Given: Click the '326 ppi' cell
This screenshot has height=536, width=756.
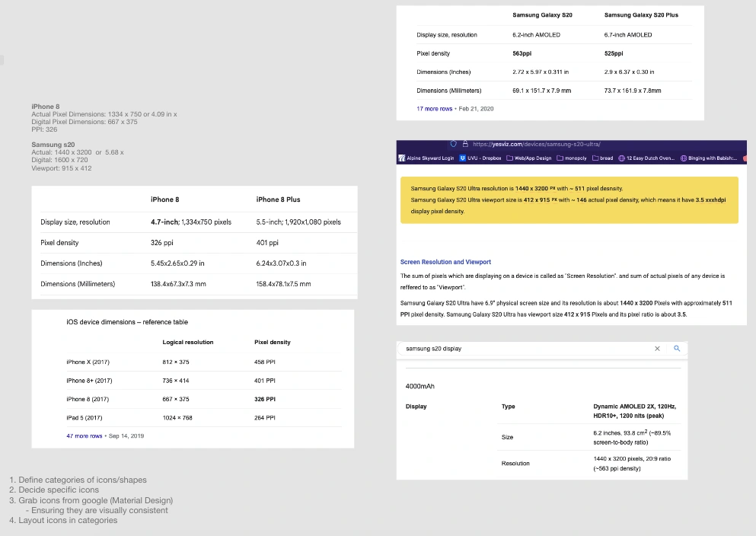Looking at the screenshot, I should coord(162,242).
